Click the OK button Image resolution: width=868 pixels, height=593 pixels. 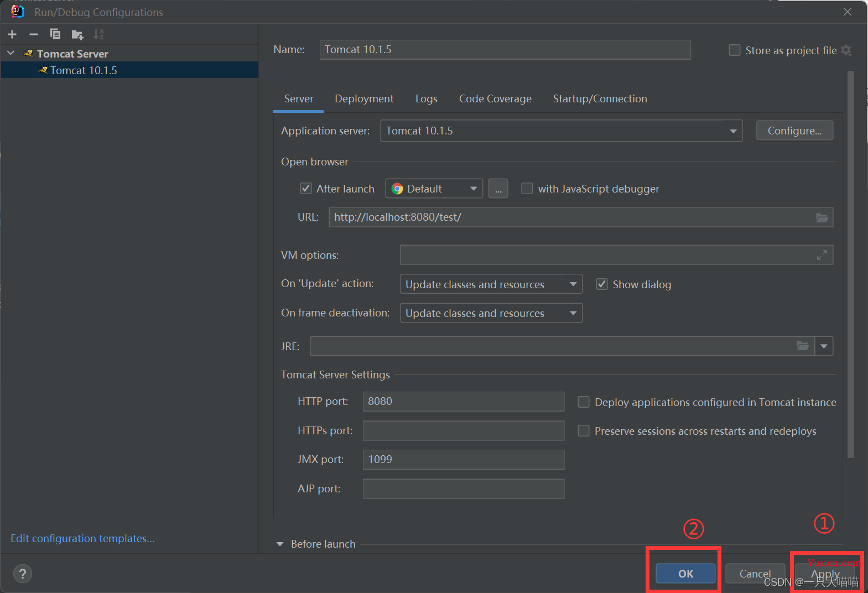(686, 574)
